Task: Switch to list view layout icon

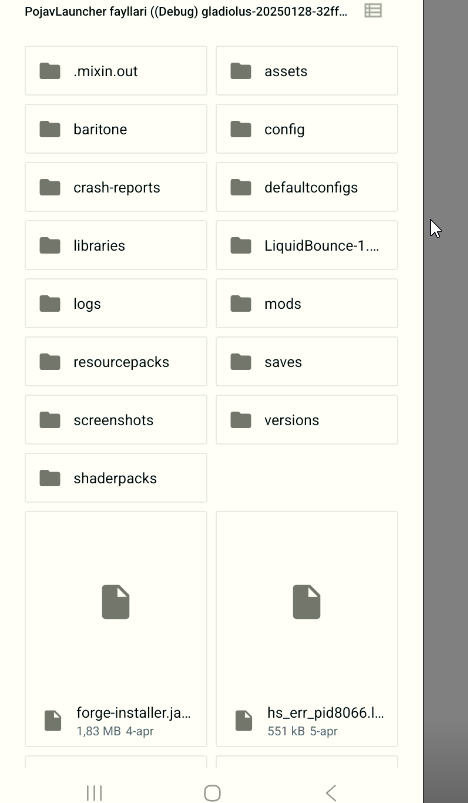Action: [x=373, y=10]
